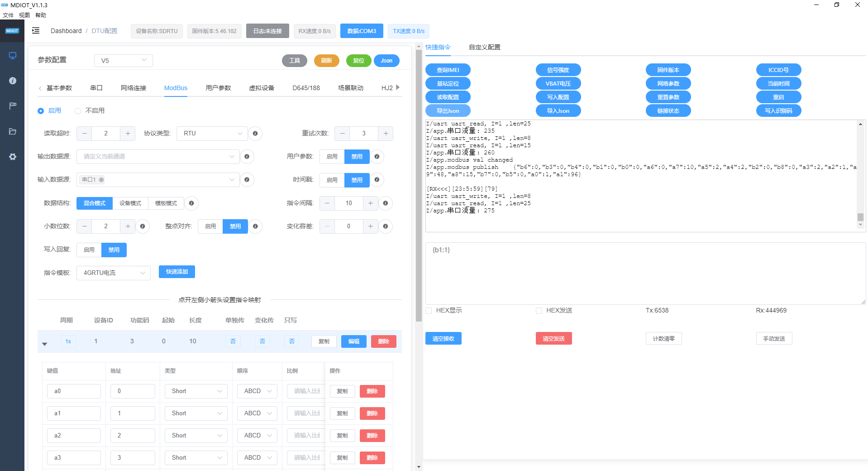The height and width of the screenshot is (471, 868).
Task: Click the 手动发送 button
Action: pyautogui.click(x=774, y=339)
